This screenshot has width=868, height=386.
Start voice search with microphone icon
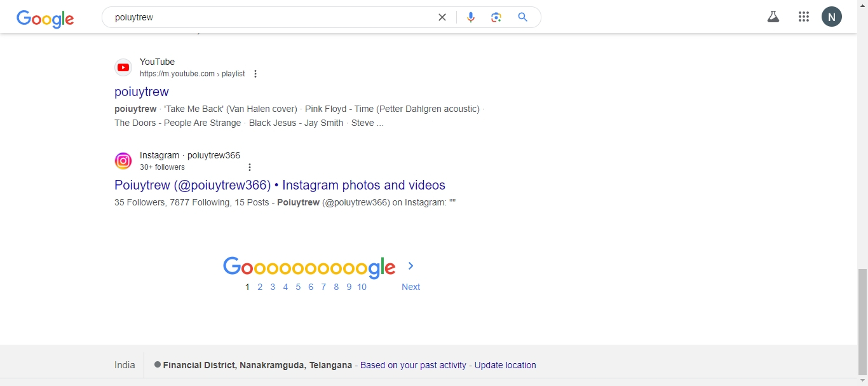tap(471, 18)
